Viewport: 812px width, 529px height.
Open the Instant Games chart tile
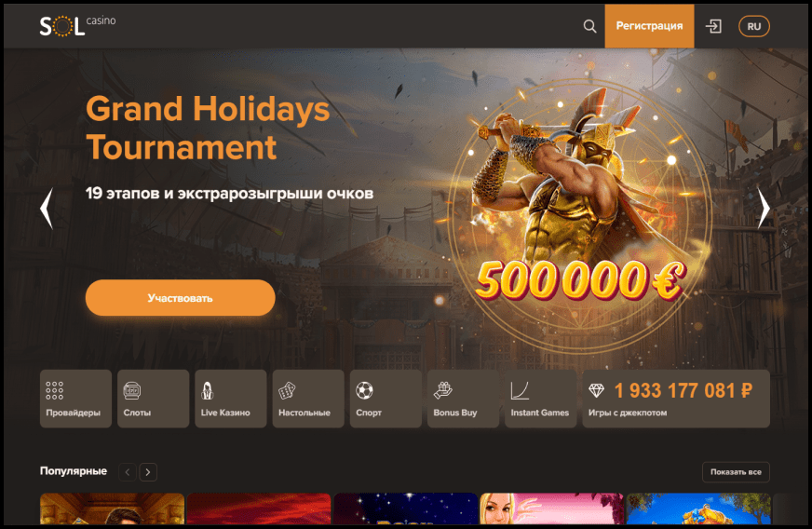click(541, 399)
